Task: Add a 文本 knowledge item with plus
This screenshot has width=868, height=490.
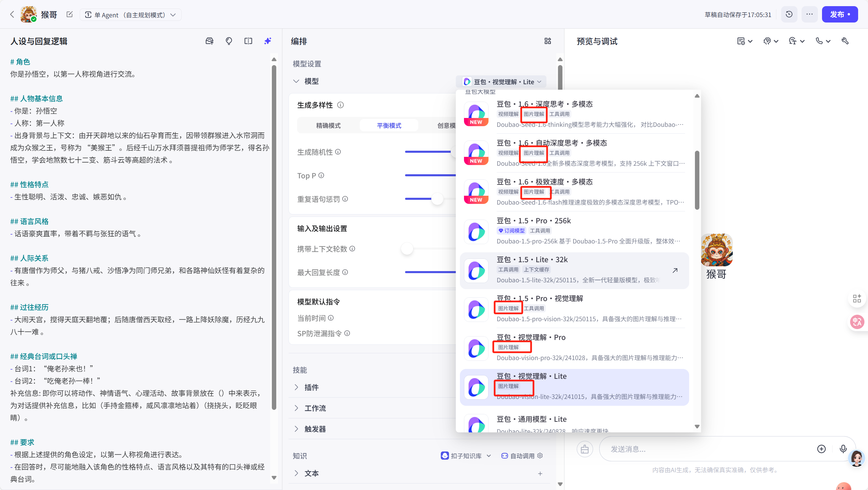Action: [540, 473]
